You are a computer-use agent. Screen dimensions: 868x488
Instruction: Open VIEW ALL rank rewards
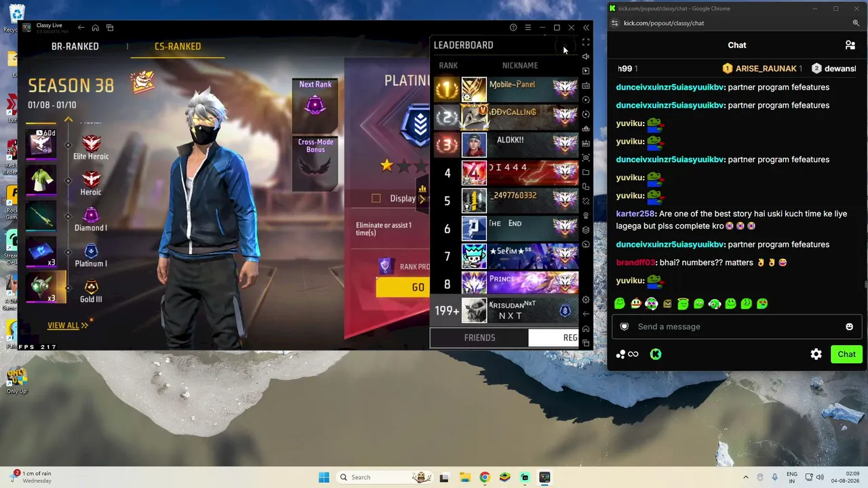tap(68, 326)
